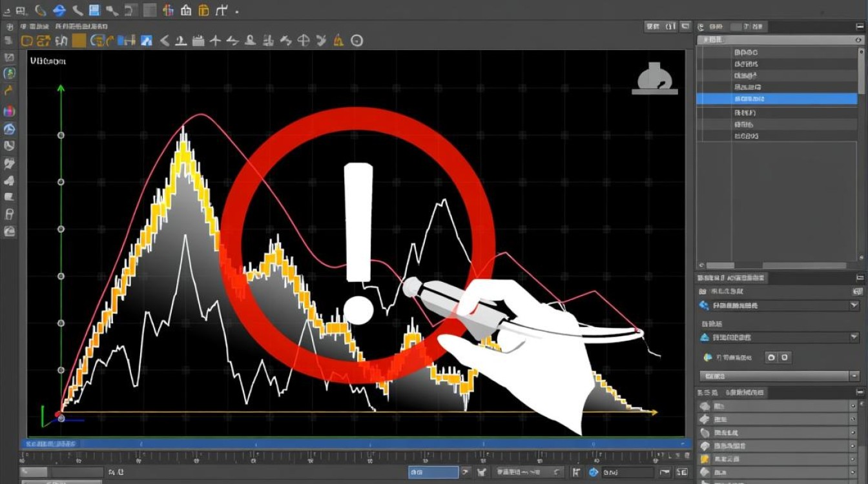
Task: Click the small button right of the bottom blue field
Action: (x=465, y=472)
